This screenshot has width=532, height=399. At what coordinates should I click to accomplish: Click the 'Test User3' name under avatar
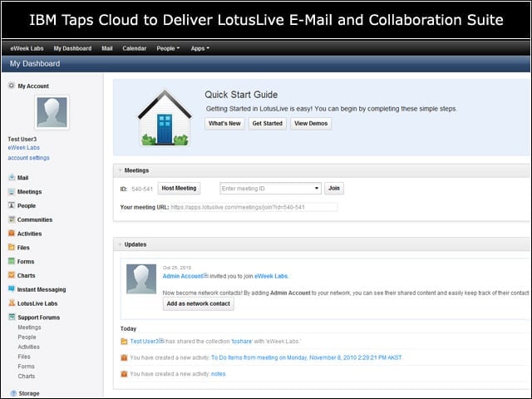pyautogui.click(x=22, y=139)
